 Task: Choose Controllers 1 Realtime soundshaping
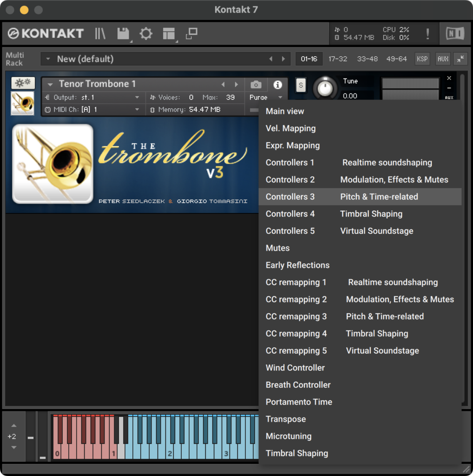(x=360, y=162)
